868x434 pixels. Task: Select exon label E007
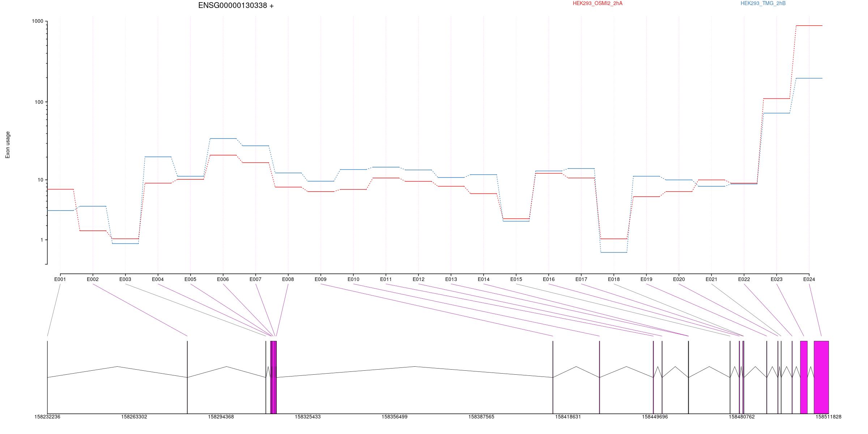click(255, 279)
